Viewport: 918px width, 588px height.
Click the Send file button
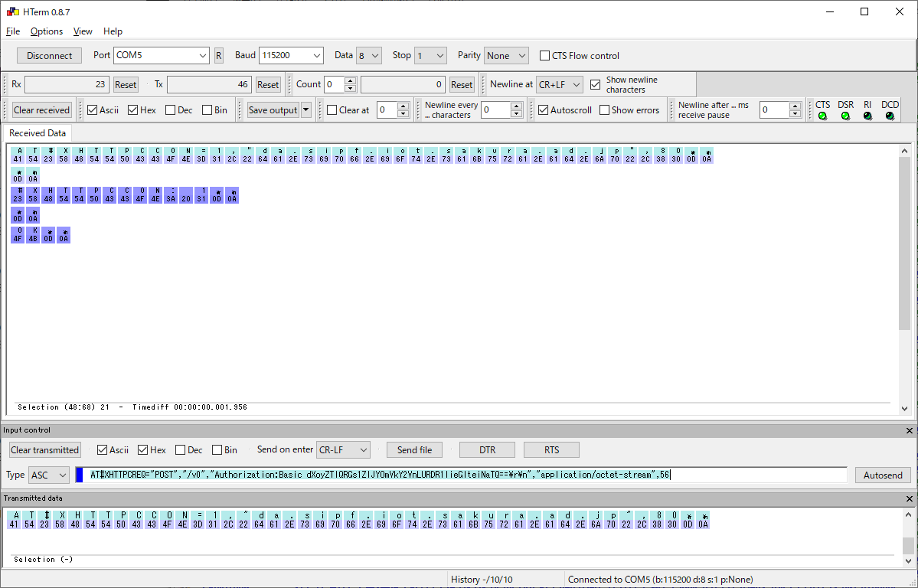tap(414, 450)
